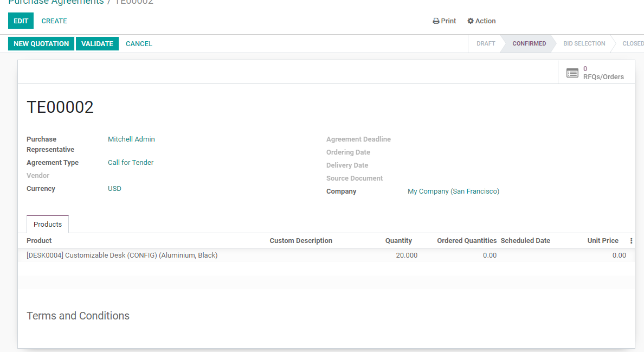Select the Products tab

click(48, 224)
